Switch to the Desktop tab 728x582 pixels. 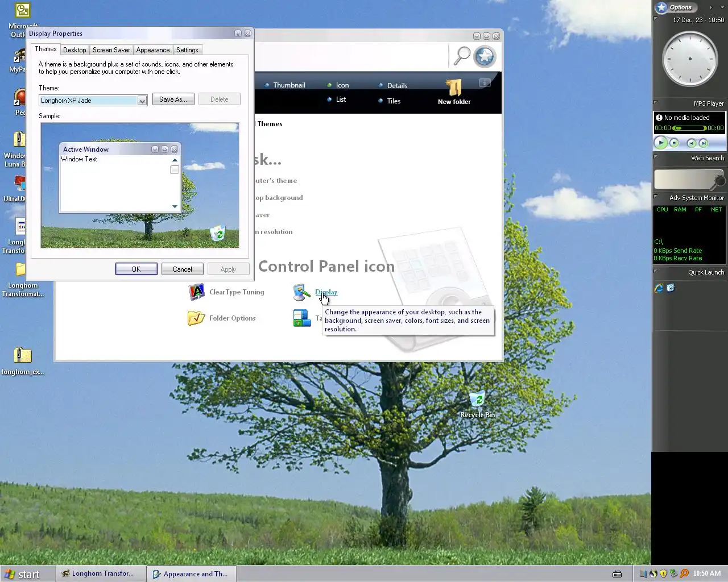75,50
